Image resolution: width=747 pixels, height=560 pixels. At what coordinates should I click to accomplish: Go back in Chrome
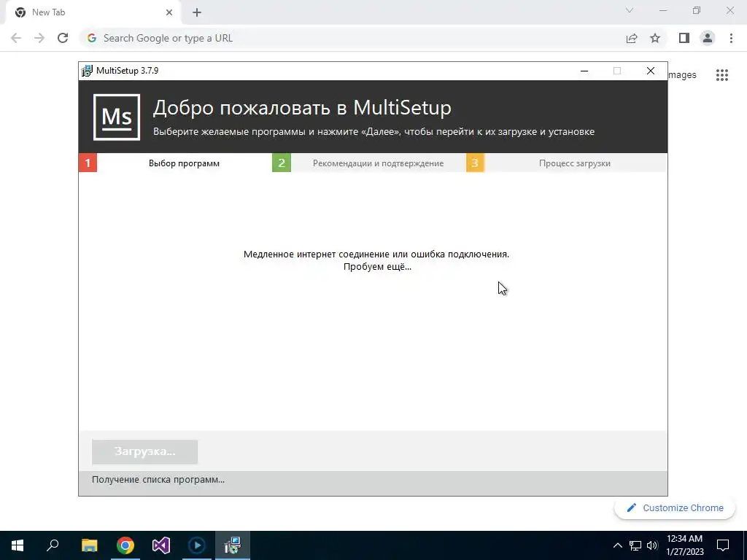[16, 38]
